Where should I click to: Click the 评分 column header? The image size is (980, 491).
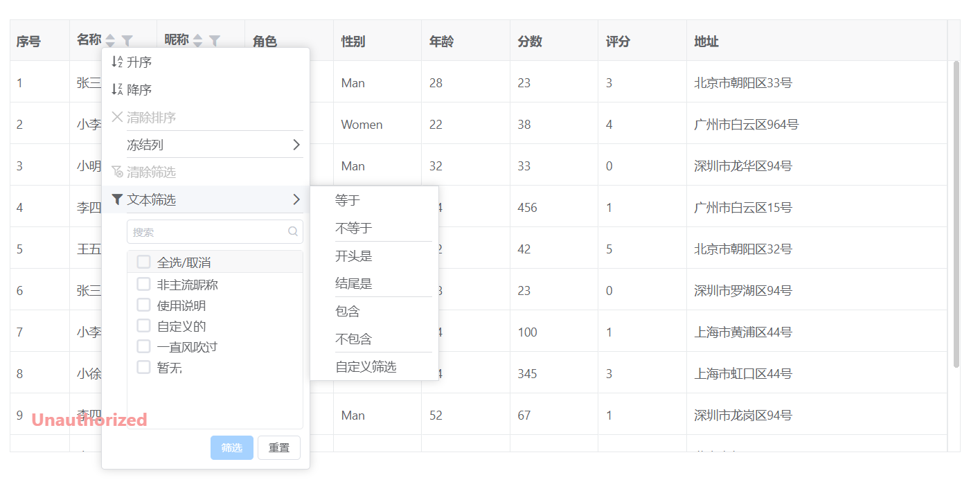coord(642,41)
